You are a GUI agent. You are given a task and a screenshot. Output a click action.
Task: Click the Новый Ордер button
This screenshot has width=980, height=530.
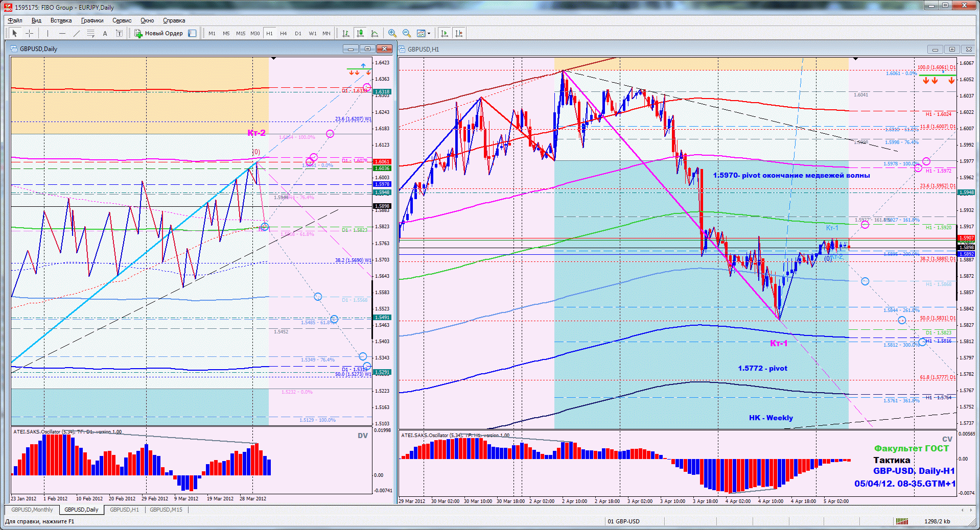point(159,33)
